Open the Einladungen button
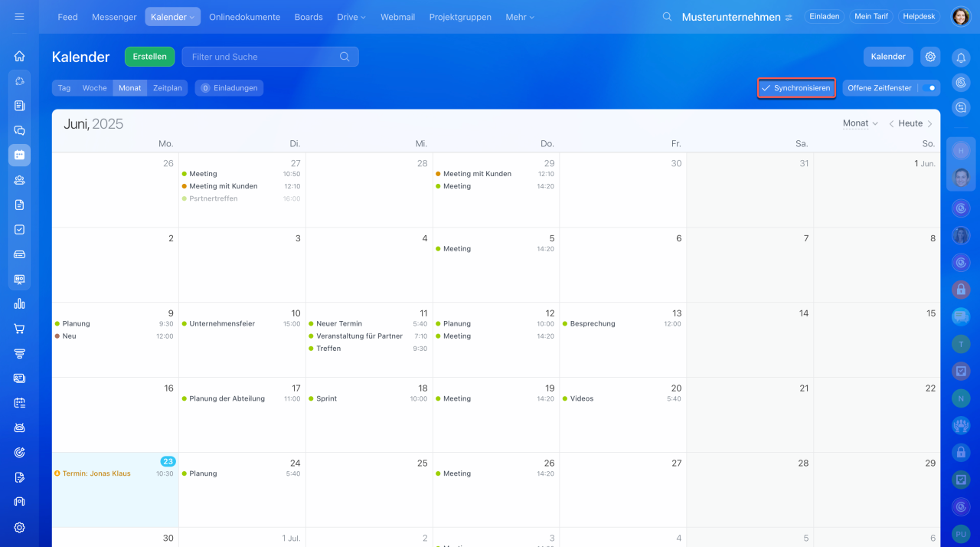Image resolution: width=980 pixels, height=547 pixels. tap(229, 88)
